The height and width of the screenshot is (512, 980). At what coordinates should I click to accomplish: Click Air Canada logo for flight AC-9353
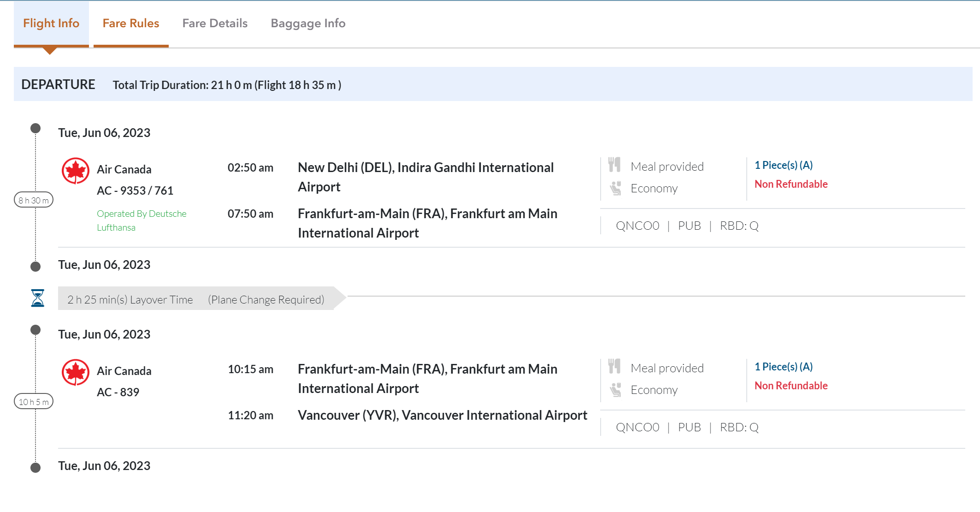coord(76,171)
